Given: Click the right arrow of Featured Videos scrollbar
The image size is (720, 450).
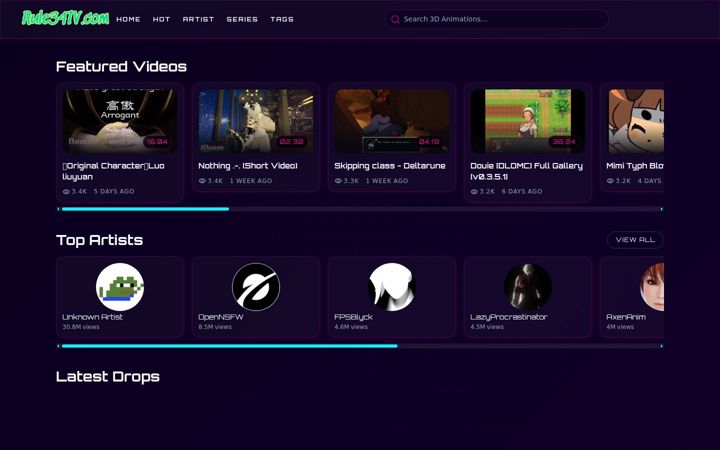Looking at the screenshot, I should point(662,209).
